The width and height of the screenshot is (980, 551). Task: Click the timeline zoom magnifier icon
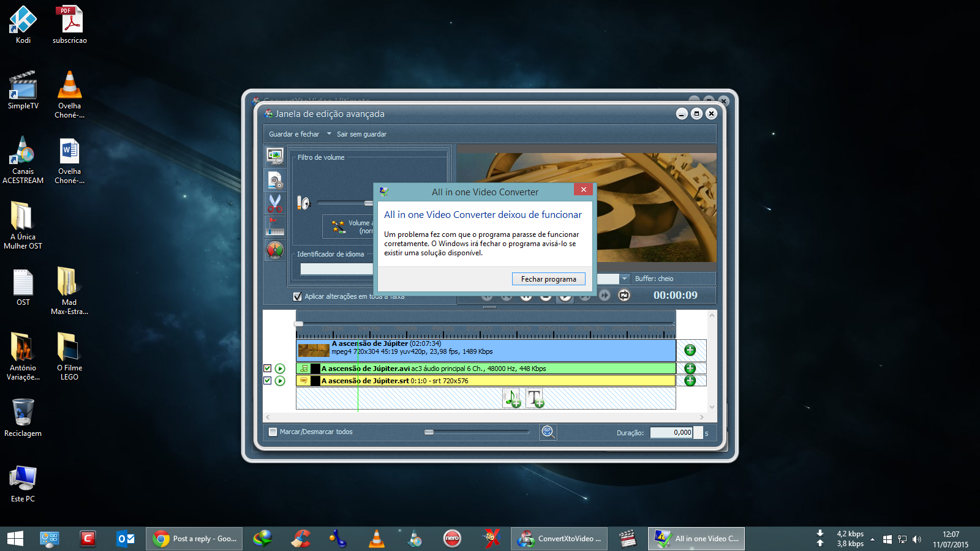(548, 432)
